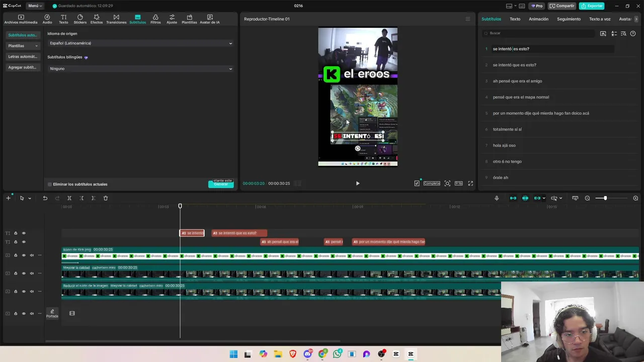Click the Pro badge button
The height and width of the screenshot is (362, 644).
pos(536,6)
